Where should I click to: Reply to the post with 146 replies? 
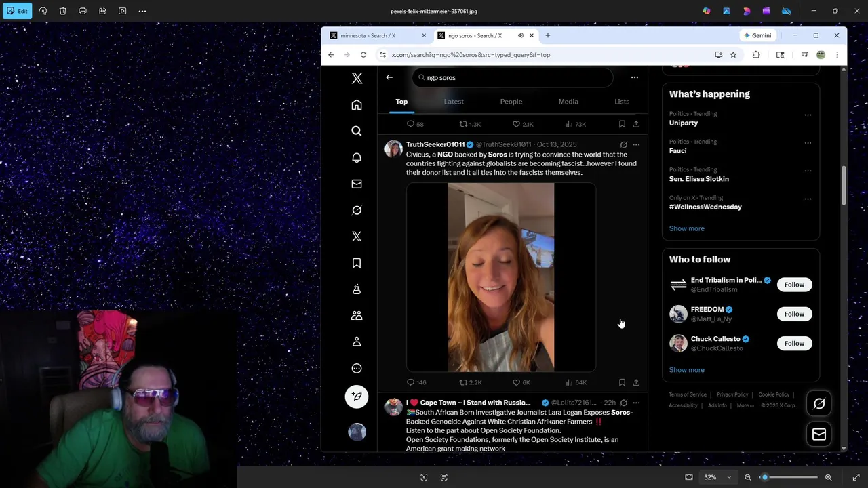point(416,382)
